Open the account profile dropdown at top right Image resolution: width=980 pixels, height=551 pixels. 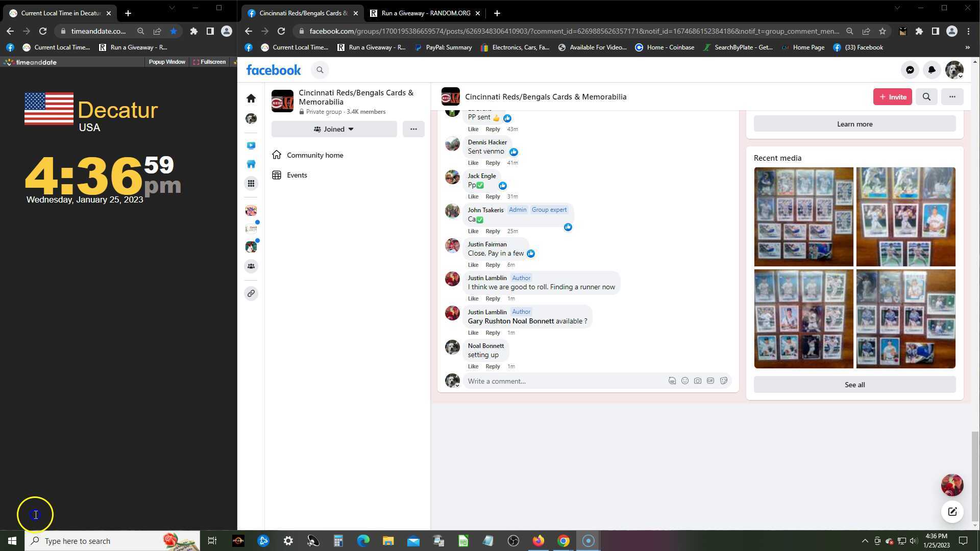pyautogui.click(x=954, y=70)
